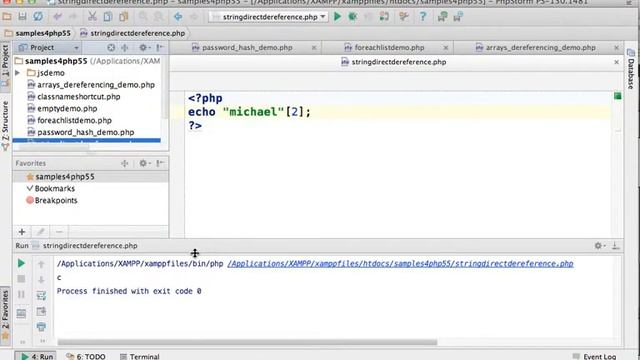This screenshot has width=640, height=360.
Task: Open Favorites panel gear settings
Action: 144,163
